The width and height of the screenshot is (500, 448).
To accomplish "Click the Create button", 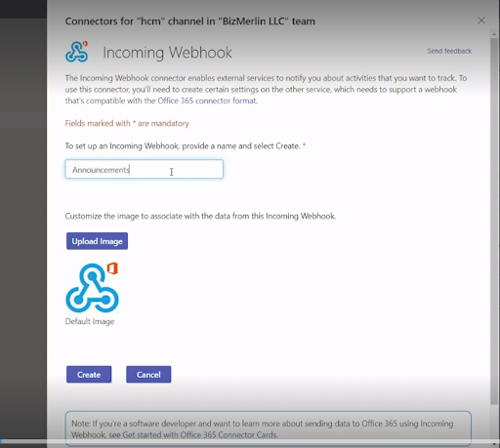I will [89, 375].
